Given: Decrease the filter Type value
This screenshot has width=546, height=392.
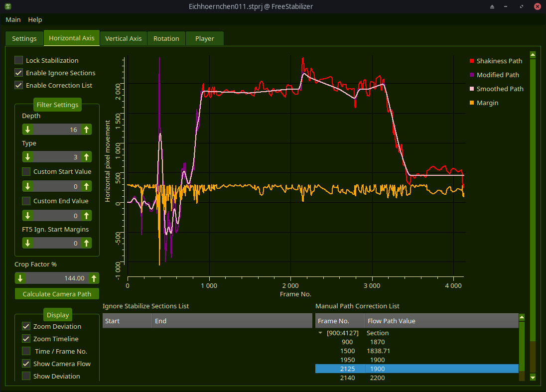Looking at the screenshot, I should 28,157.
